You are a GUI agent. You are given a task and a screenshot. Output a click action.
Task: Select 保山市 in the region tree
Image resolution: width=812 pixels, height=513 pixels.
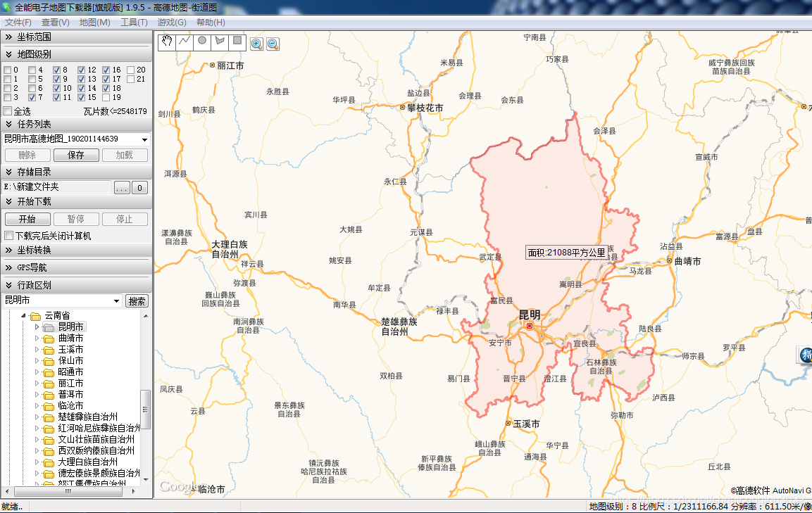[x=70, y=361]
